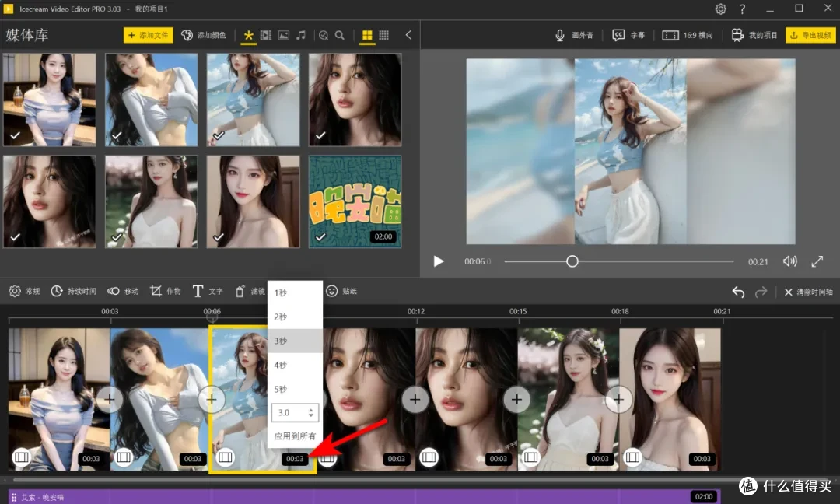Click the 画外音 voiceover microphone icon

[560, 35]
